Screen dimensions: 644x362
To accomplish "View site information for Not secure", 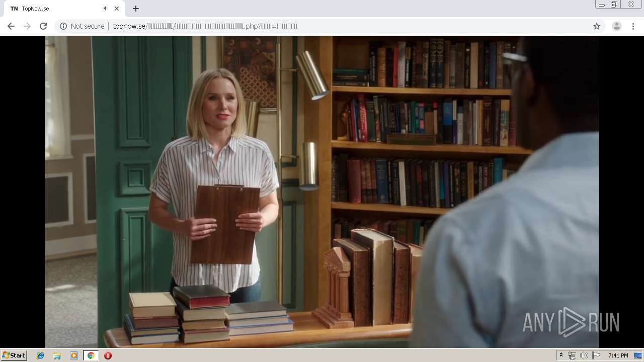I will [x=82, y=26].
